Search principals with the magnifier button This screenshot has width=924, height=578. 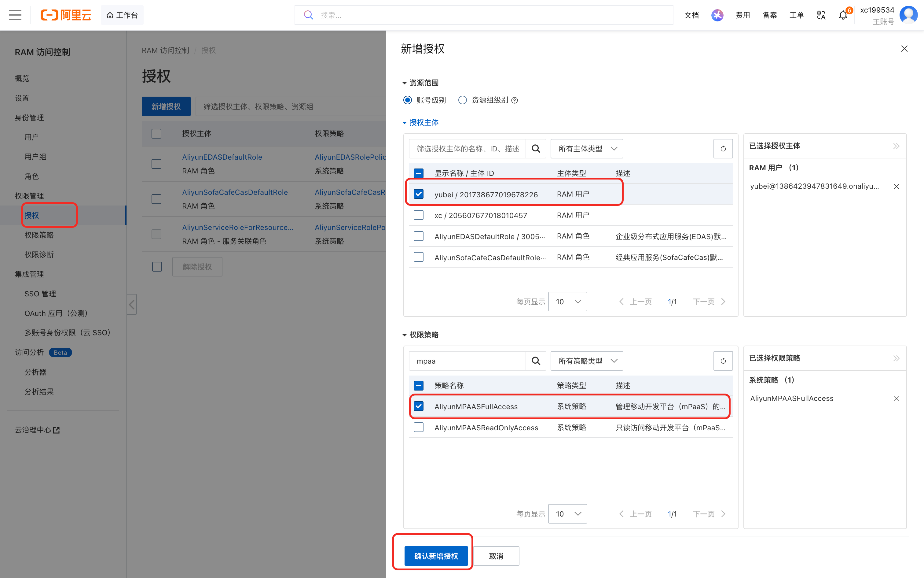536,149
